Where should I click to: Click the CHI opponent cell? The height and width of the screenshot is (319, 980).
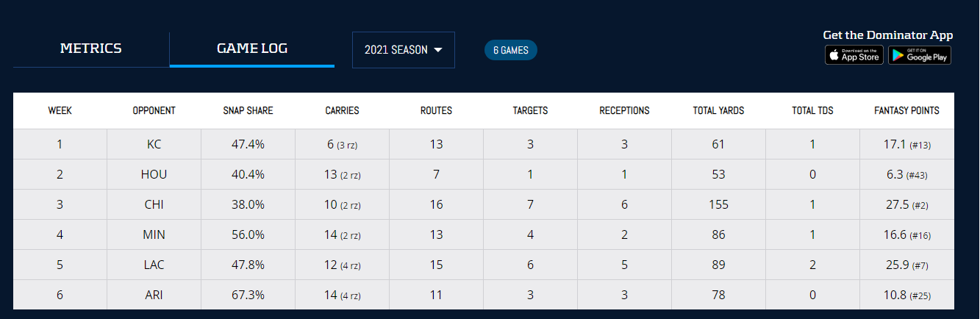click(x=154, y=205)
